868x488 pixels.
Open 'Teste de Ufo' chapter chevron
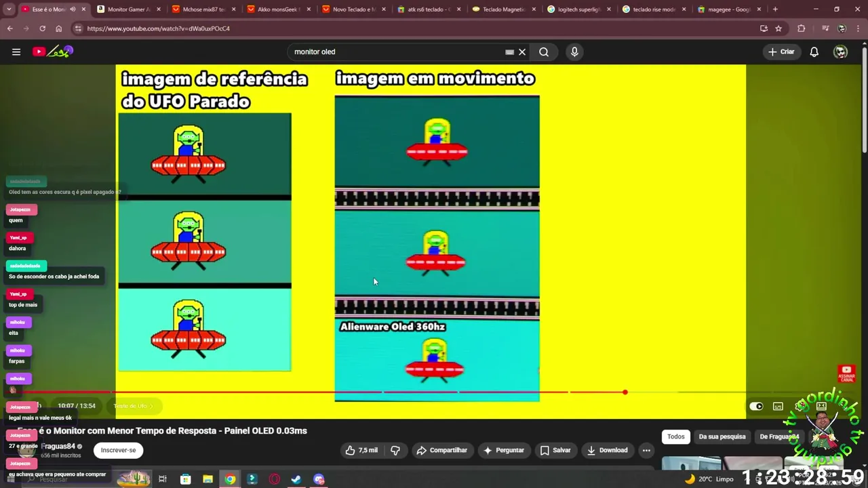tap(151, 406)
